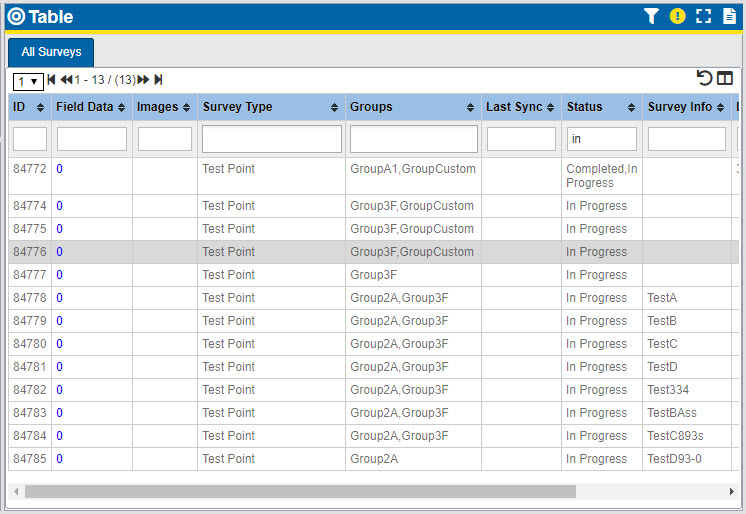Click 'Completed,In Progress' status cell

coord(602,176)
